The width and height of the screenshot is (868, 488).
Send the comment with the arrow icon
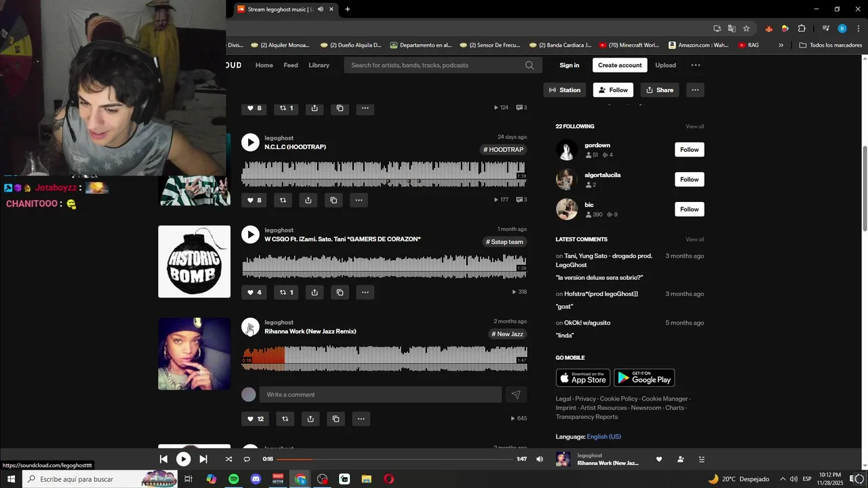pos(515,394)
